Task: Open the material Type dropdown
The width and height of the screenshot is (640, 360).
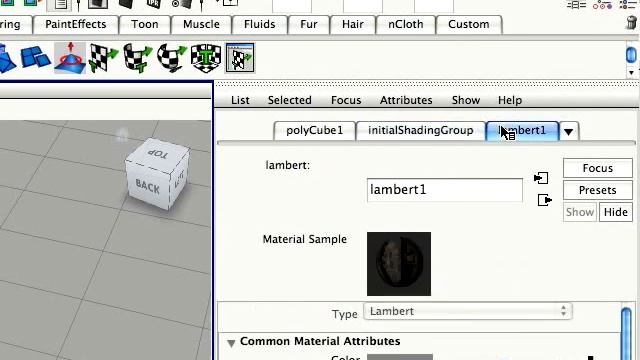Action: click(x=468, y=311)
